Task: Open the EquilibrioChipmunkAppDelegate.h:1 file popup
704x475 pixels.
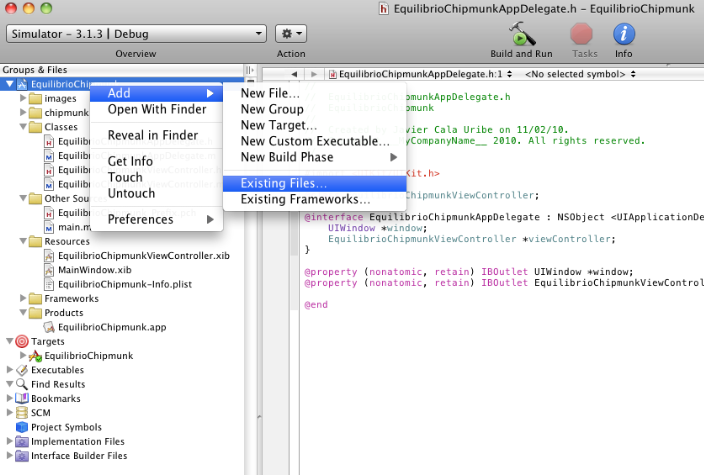Action: tap(421, 74)
